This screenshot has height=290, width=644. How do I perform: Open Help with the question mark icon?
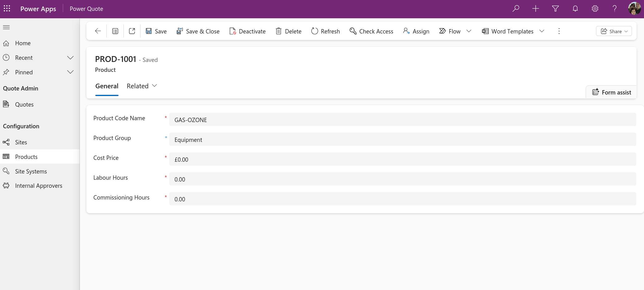pyautogui.click(x=615, y=8)
